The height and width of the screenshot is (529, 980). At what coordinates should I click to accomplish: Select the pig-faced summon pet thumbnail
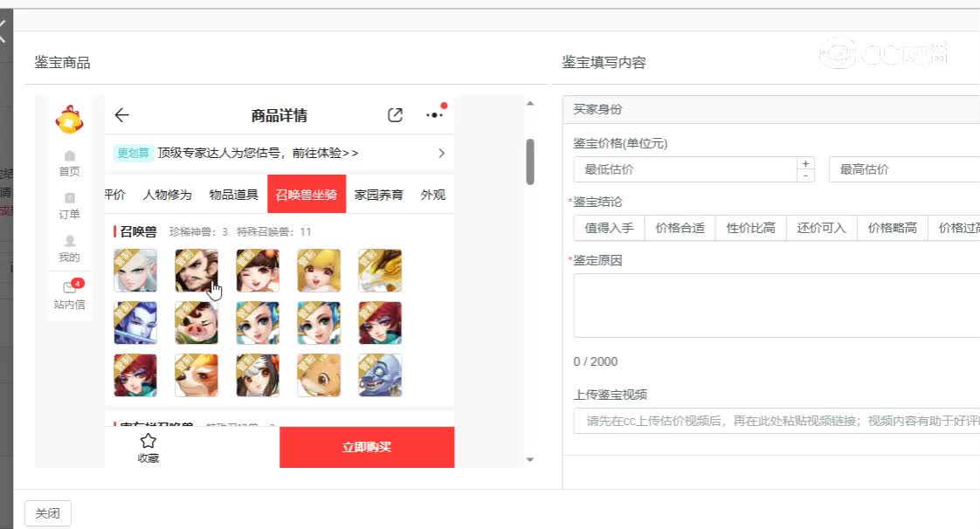point(197,323)
